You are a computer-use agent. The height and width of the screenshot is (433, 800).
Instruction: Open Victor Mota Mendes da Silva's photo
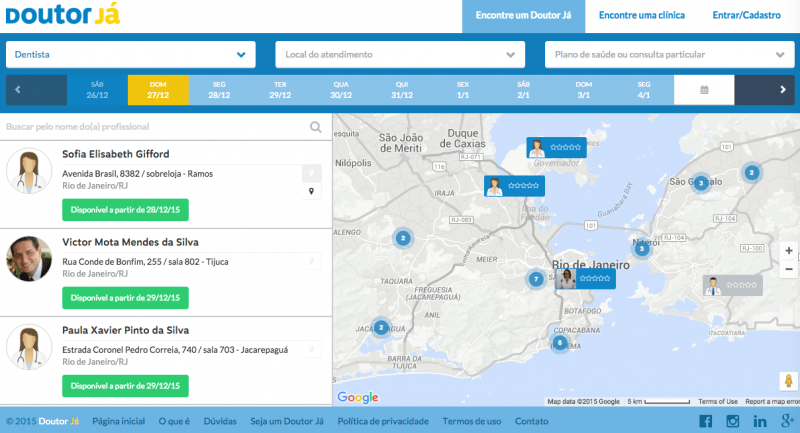click(x=29, y=259)
